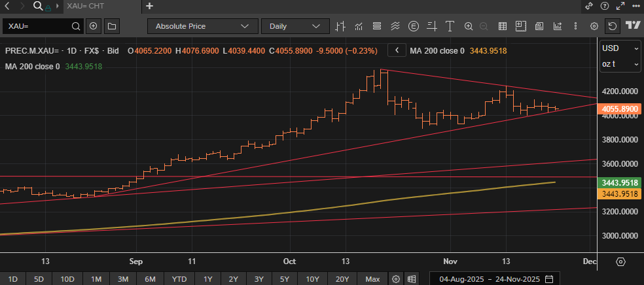Choose the Max time range
Screen dimensions: 644x285
click(x=372, y=279)
